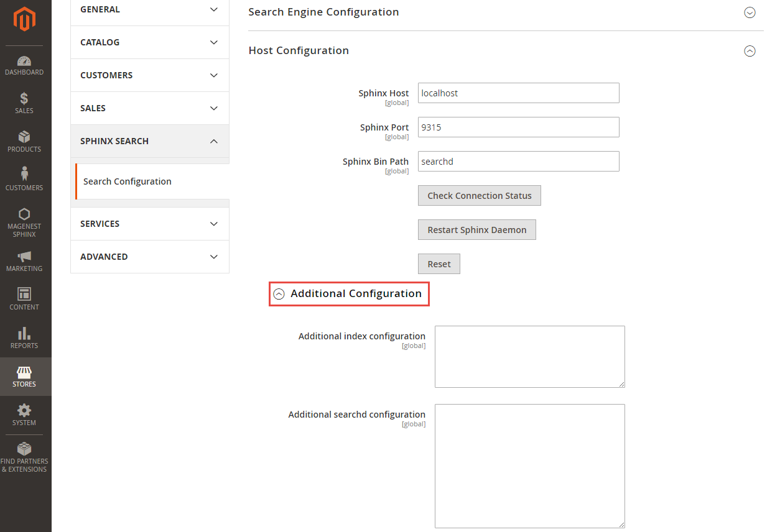780x532 pixels.
Task: Open the Magento logo in the sidebar
Action: coord(25,19)
